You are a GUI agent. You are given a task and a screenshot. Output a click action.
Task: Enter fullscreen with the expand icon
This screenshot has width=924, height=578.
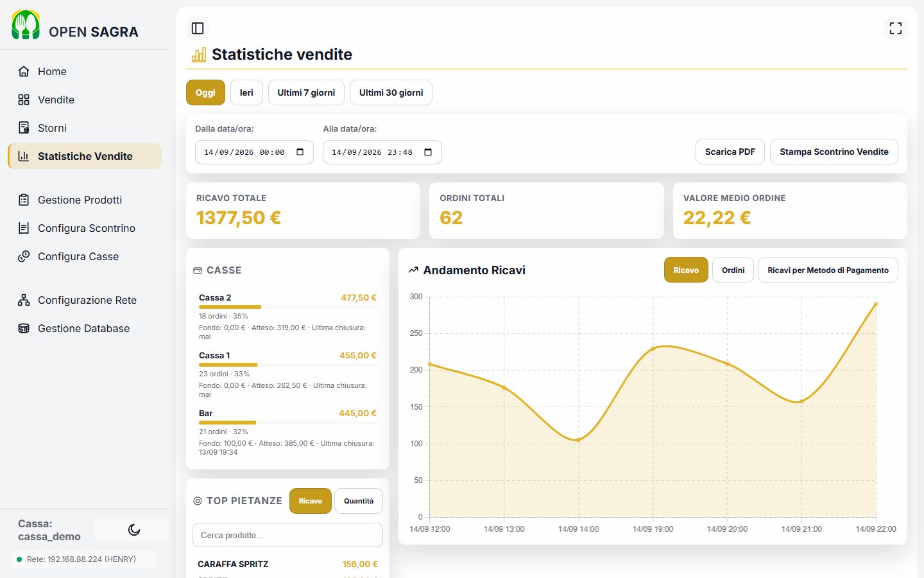pyautogui.click(x=896, y=28)
